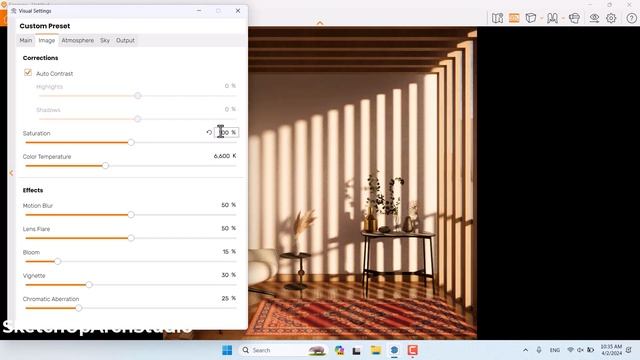Open the Atmosphere tab
Image resolution: width=640 pixels, height=360 pixels.
78,40
